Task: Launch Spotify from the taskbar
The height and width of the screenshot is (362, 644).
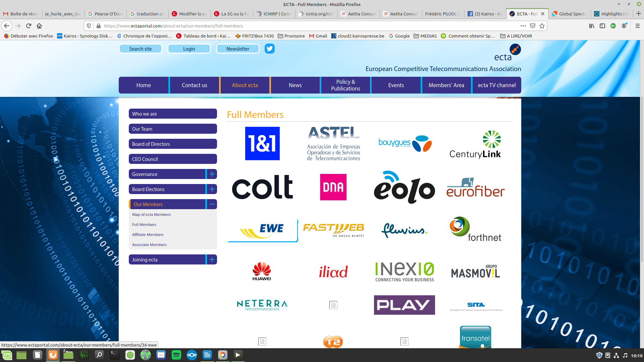Action: point(176,355)
